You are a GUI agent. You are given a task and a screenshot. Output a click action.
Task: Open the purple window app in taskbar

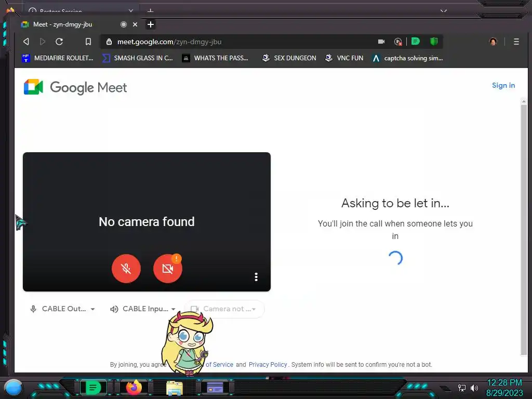[x=215, y=388]
